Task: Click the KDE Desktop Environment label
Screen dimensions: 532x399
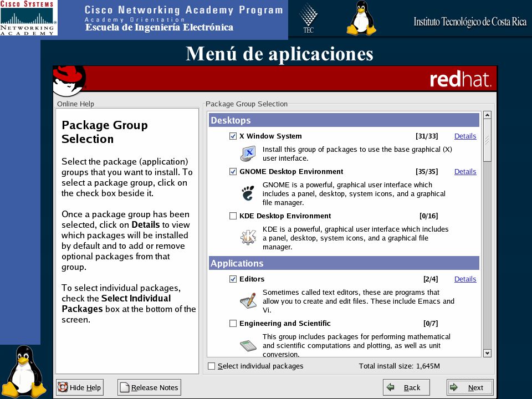Action: click(x=285, y=216)
